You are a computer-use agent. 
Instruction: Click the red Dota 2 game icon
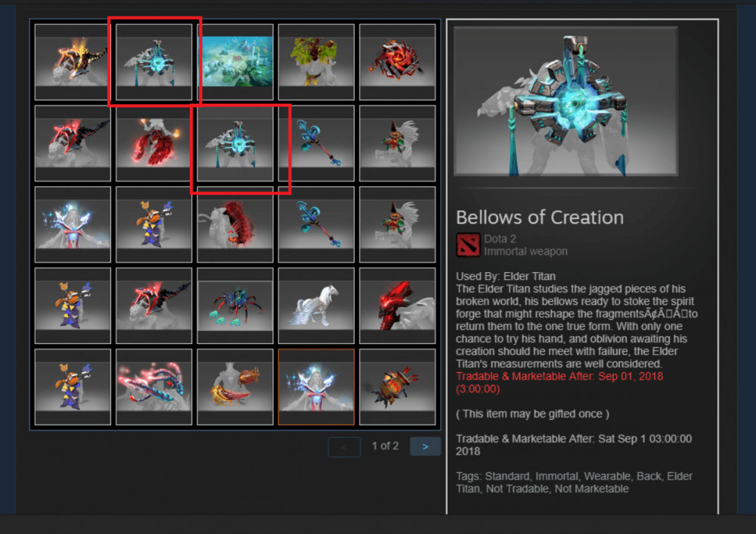coord(468,245)
